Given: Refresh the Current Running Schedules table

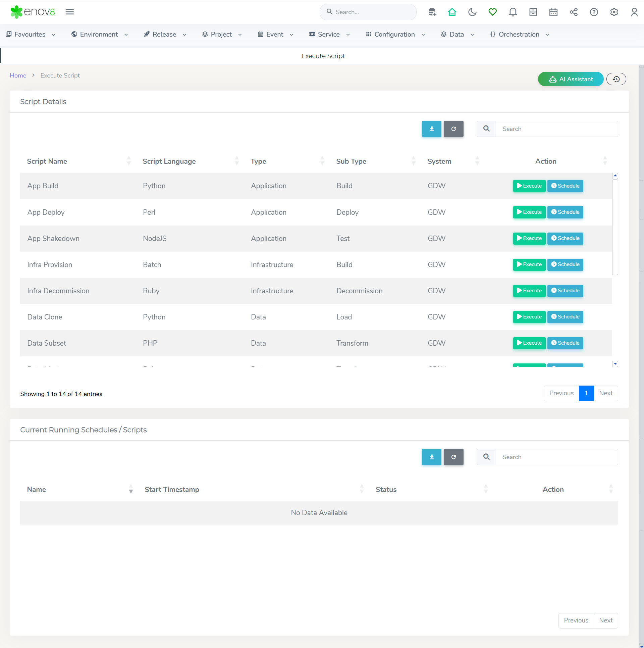Looking at the screenshot, I should click(453, 457).
